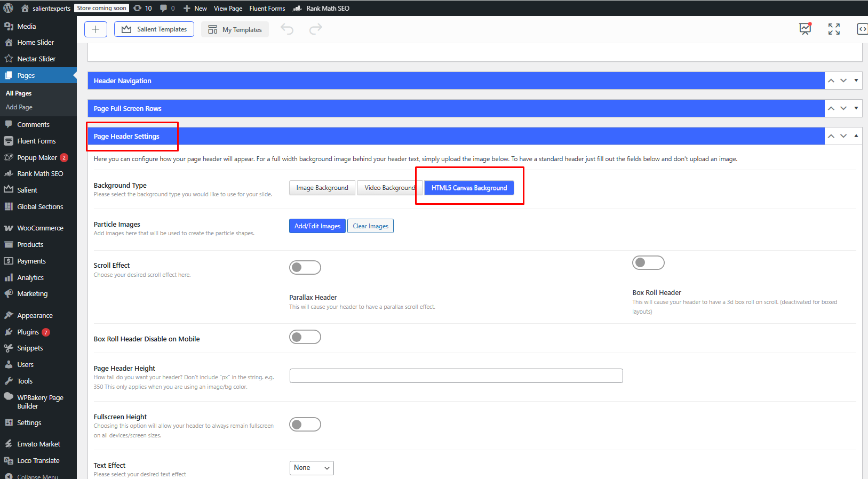
Task: Click the undo arrow icon
Action: (287, 29)
